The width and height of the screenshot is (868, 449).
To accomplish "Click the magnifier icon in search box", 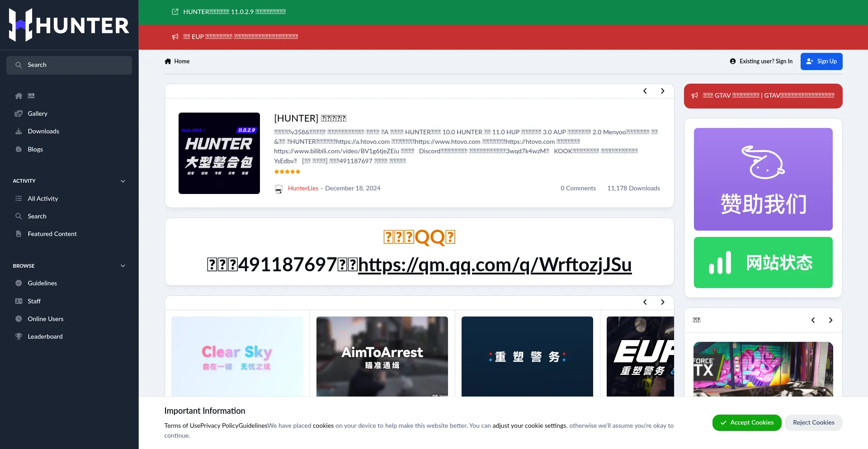I will click(19, 65).
